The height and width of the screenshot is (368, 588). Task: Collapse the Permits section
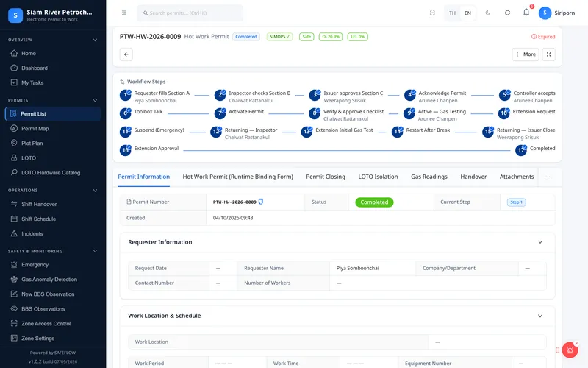[x=95, y=100]
